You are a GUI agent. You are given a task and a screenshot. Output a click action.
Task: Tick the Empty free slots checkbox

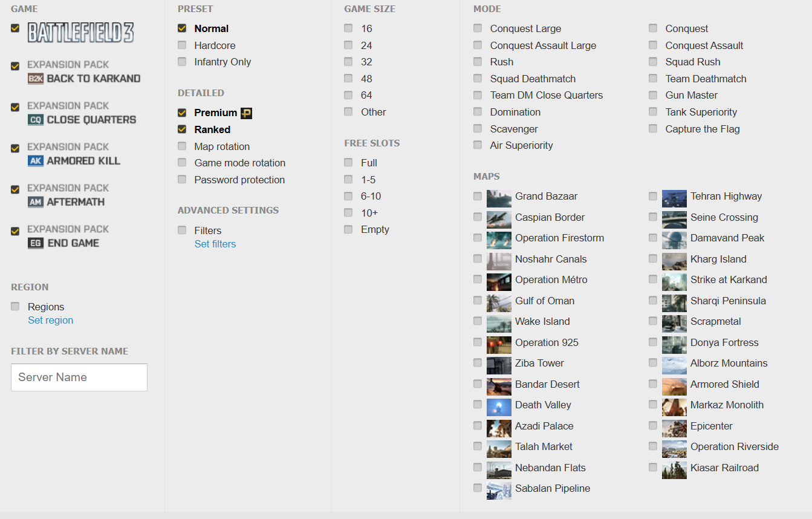348,229
